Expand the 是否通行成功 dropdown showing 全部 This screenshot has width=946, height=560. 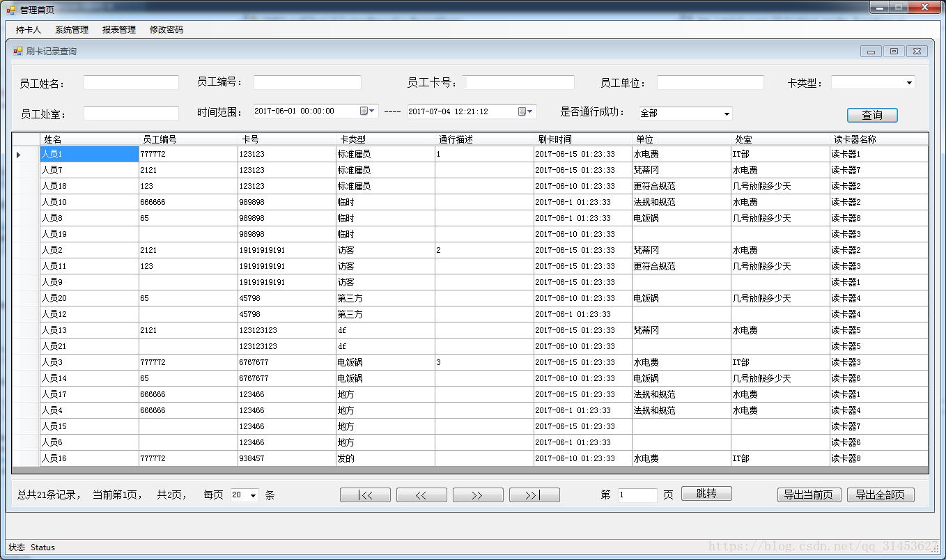pos(727,114)
